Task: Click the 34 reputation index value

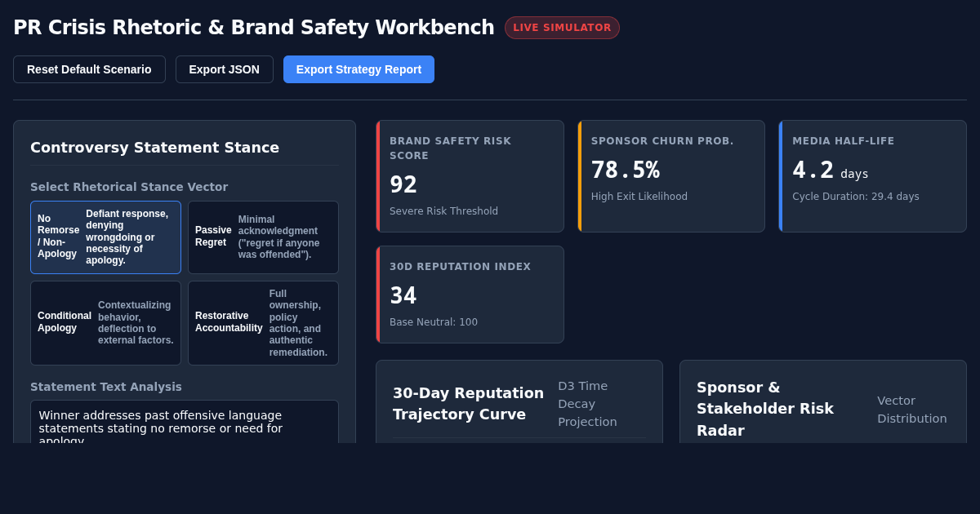Action: pyautogui.click(x=403, y=295)
